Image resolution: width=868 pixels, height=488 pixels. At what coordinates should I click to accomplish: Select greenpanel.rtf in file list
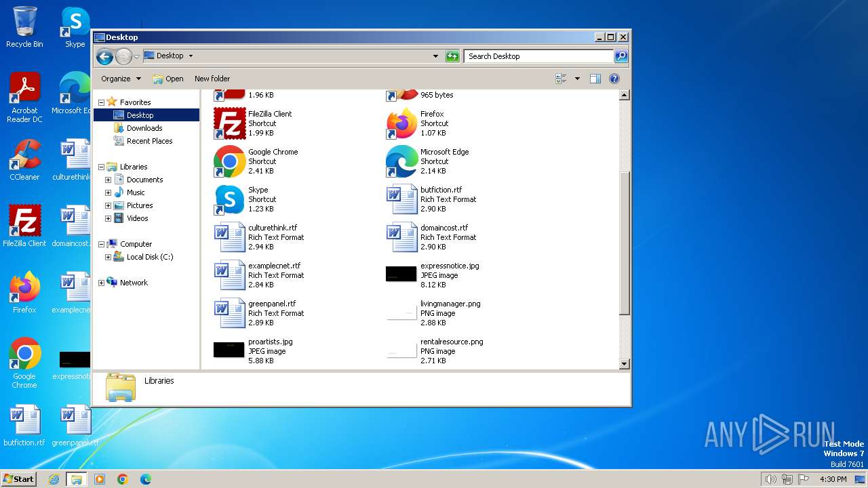[258, 313]
